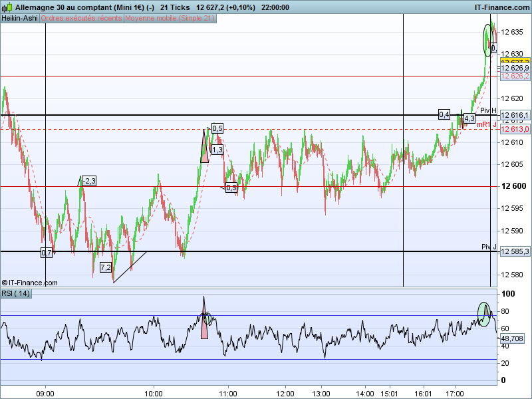Select the Piv J pivot level label
Viewport: 532px width, 399px height.
click(489, 247)
